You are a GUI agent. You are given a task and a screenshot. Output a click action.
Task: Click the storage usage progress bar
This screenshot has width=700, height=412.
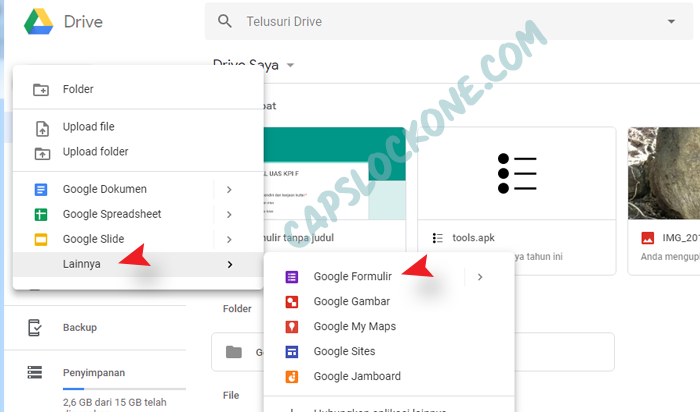[x=124, y=389]
